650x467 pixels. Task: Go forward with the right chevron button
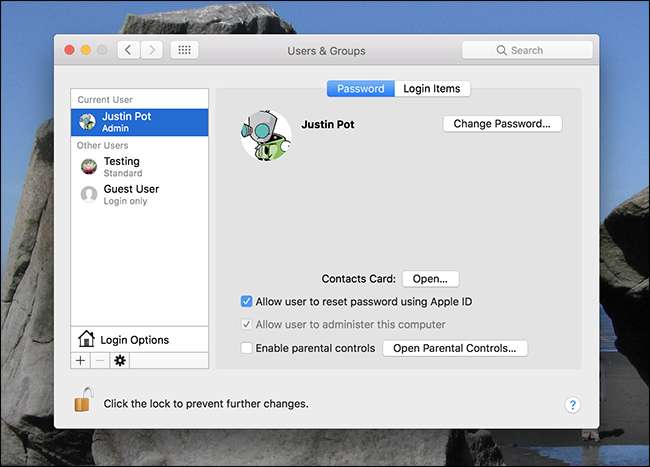point(152,50)
